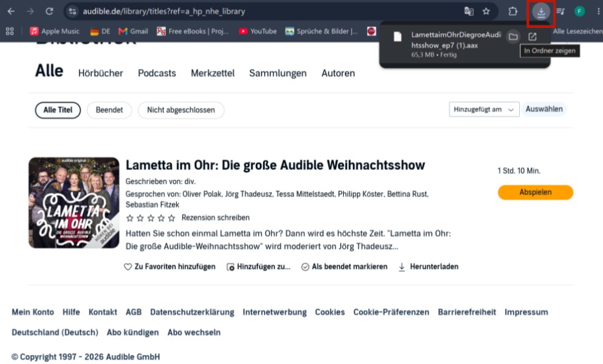Viewport: 603px width, 364px height.
Task: Click narrator Bettina Rust link
Action: 407,194
